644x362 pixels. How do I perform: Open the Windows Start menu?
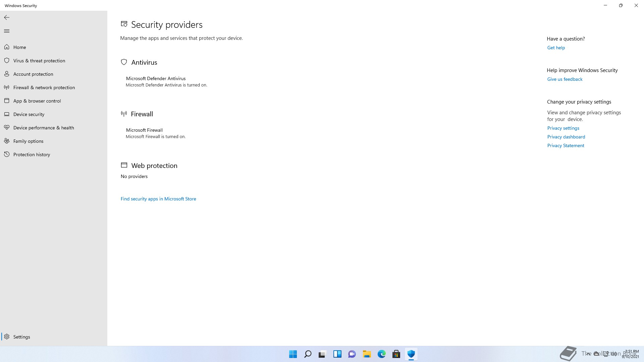point(293,354)
